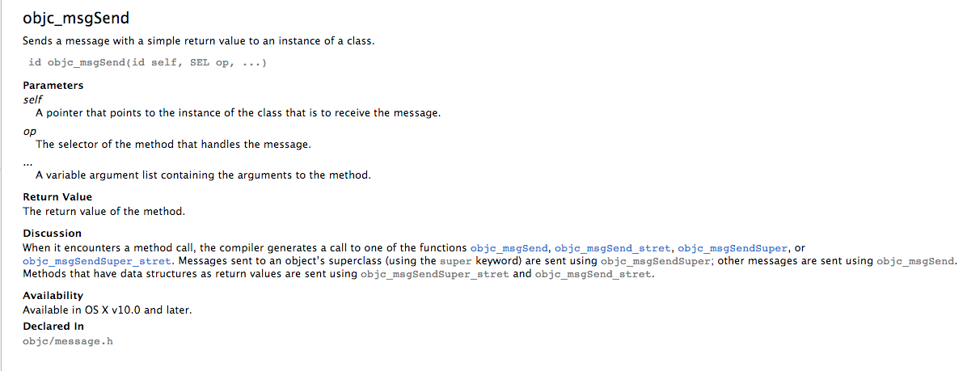
Task: Click the blue objc_msgSend link in Discussion
Action: pyautogui.click(x=509, y=248)
